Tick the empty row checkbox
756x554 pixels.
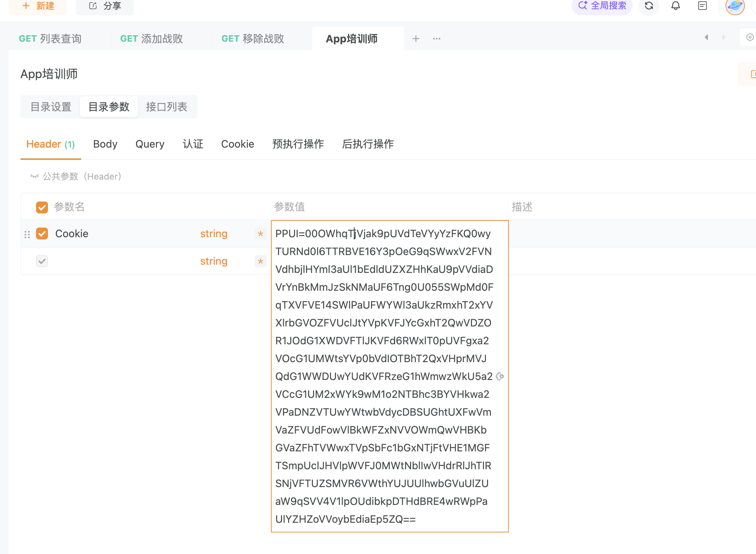pos(42,261)
